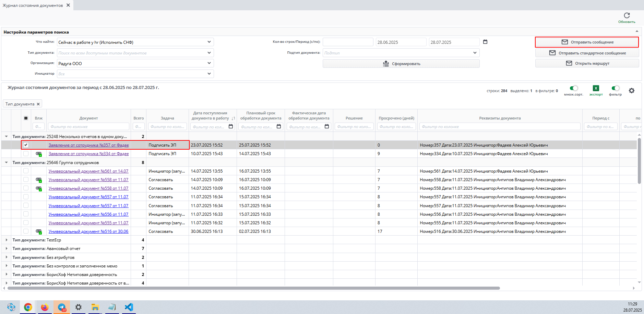Toggle the фильтр switch

(x=616, y=88)
